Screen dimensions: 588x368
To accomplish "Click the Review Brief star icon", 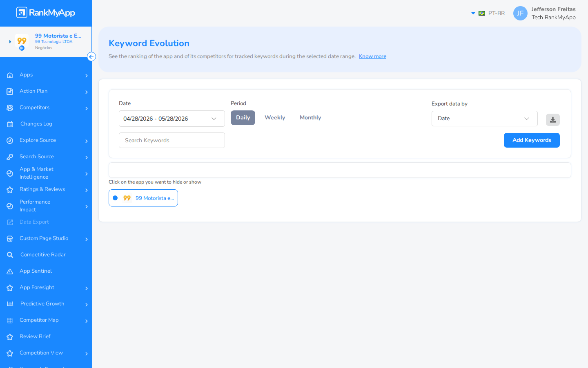I will click(10, 337).
